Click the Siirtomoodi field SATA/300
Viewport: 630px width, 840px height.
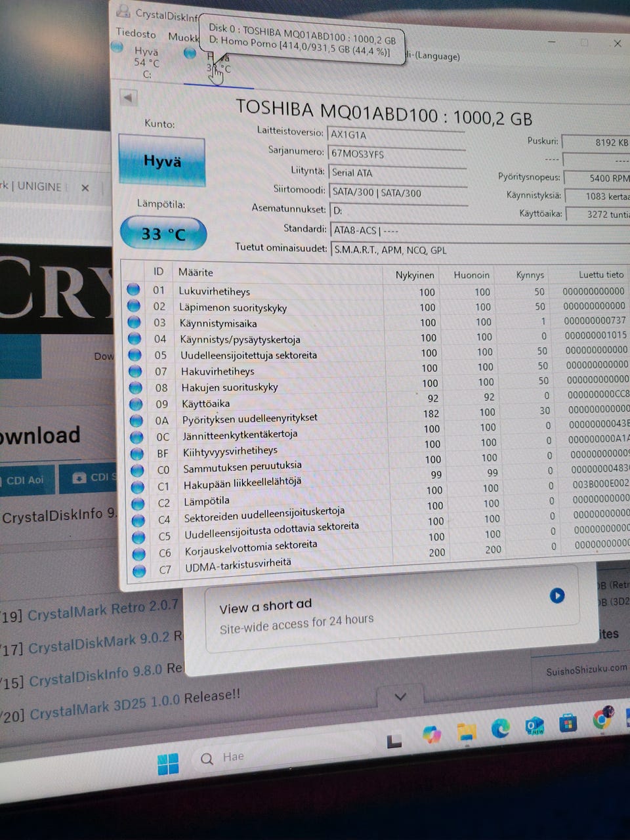pos(398,192)
